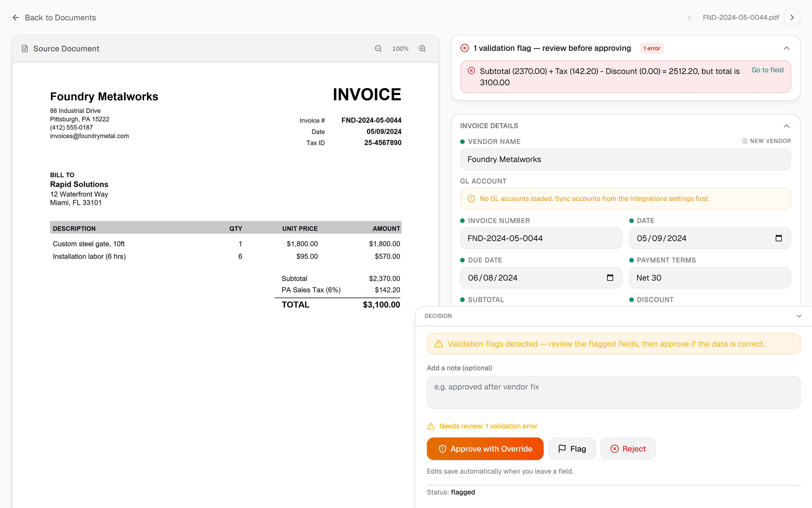Click the file name FND-2024-05-0044.pdf
Image resolution: width=812 pixels, height=508 pixels.
pyautogui.click(x=741, y=18)
